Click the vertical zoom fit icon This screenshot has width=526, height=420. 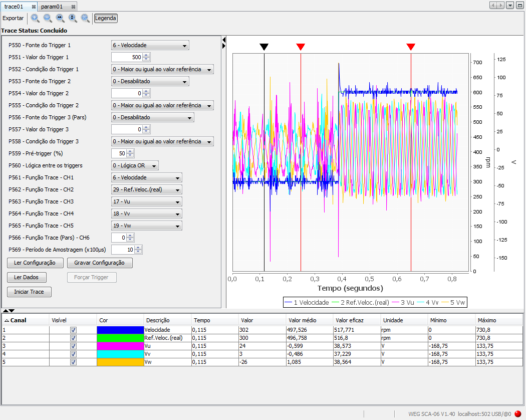point(73,19)
